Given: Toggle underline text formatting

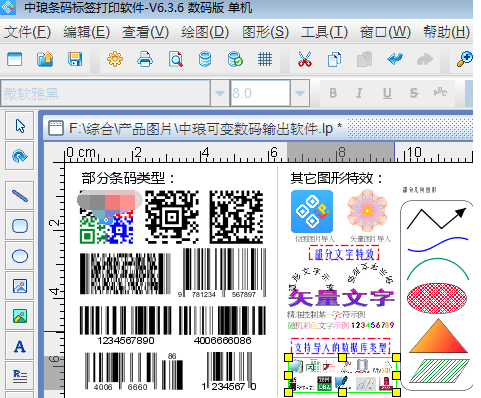Looking at the screenshot, I should [387, 93].
